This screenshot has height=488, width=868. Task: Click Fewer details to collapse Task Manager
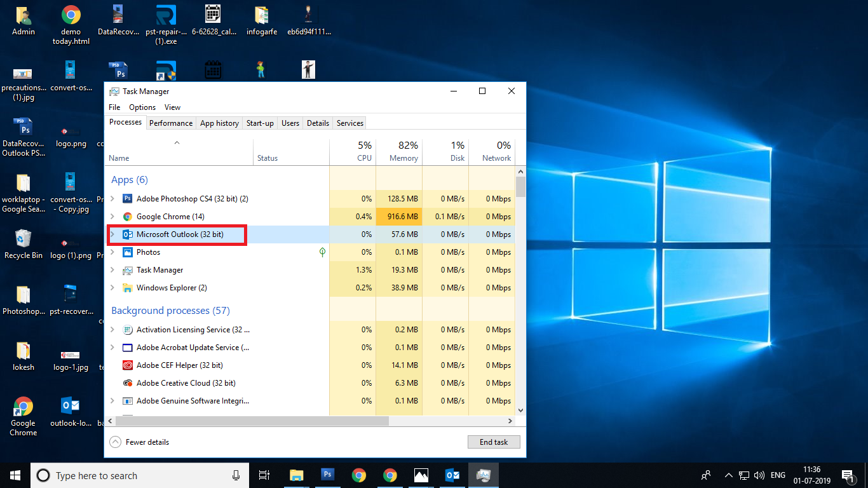(140, 442)
